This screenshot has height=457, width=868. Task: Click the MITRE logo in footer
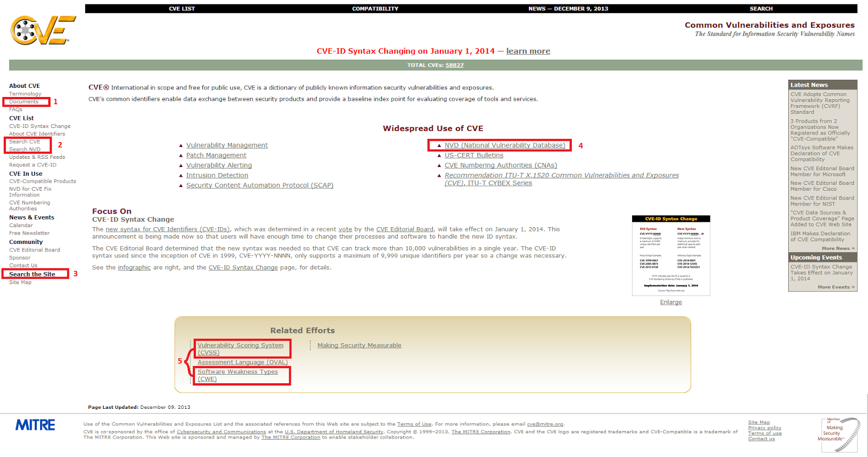35,425
